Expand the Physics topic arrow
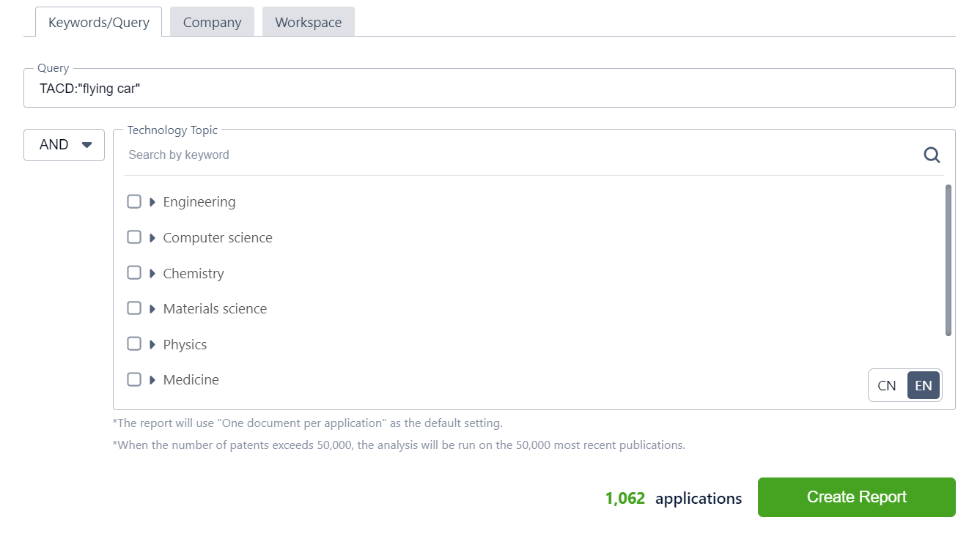 (152, 344)
